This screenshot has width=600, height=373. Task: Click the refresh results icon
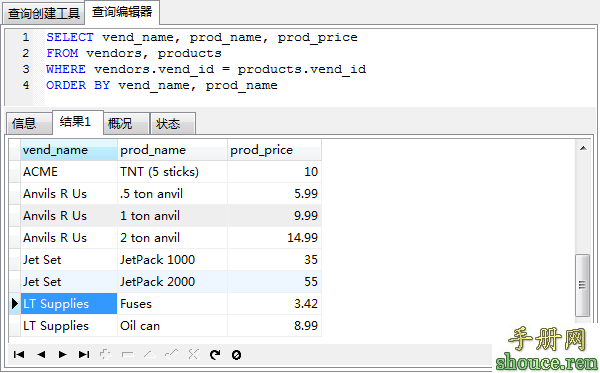(x=215, y=355)
